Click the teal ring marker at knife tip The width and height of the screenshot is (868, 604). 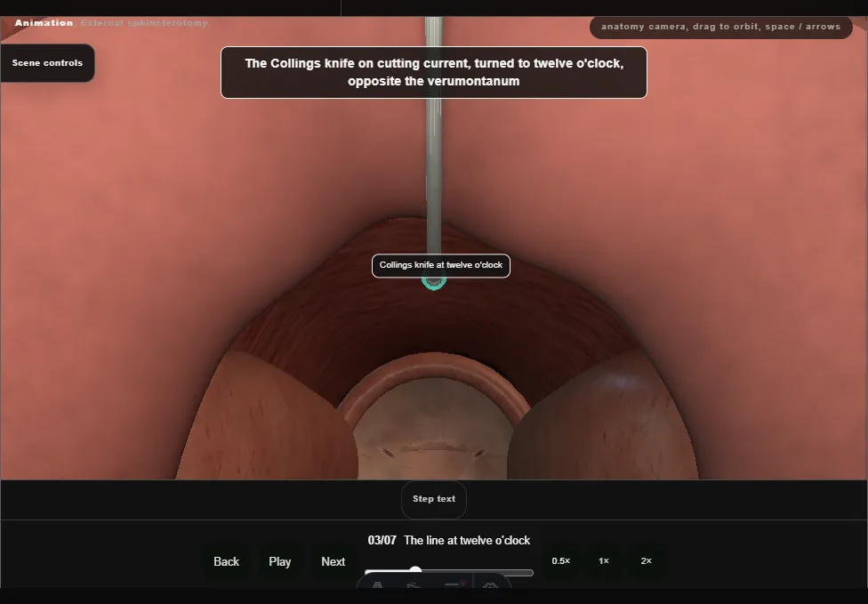[x=434, y=282]
